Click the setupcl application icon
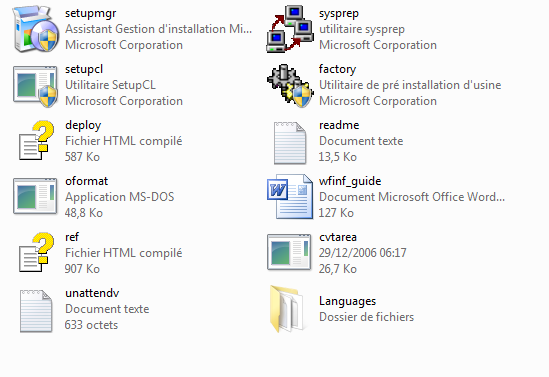Image resolution: width=549 pixels, height=377 pixels. (35, 86)
